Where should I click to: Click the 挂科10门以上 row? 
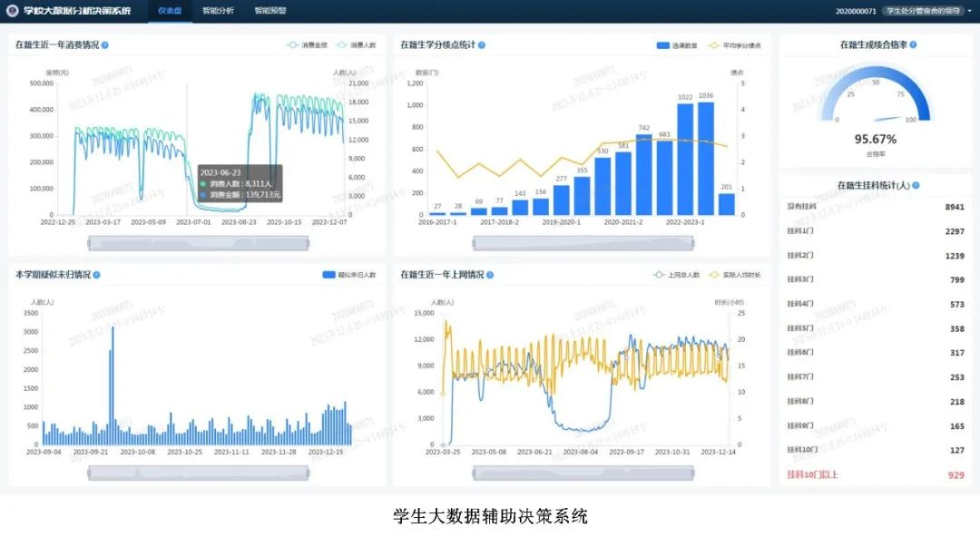pyautogui.click(x=876, y=474)
